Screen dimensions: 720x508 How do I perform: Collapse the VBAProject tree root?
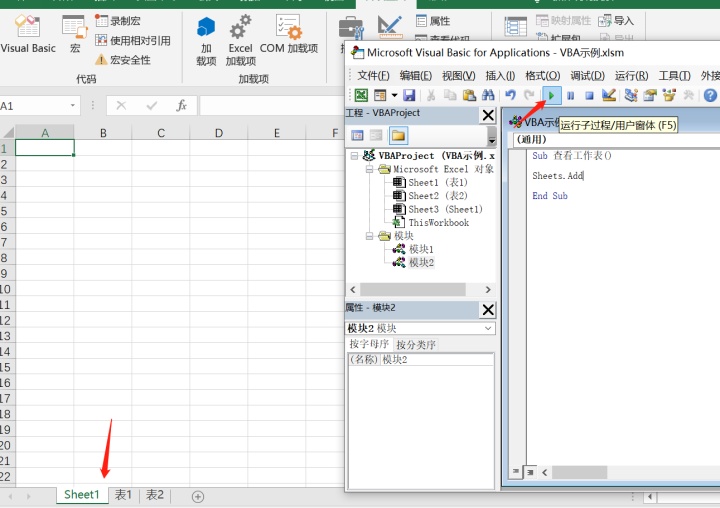[354, 156]
